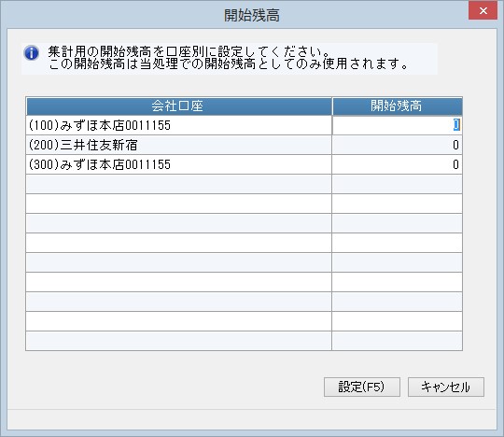Click the second empty 会社口座 row below account (300)
504x437 pixels.
click(178, 204)
